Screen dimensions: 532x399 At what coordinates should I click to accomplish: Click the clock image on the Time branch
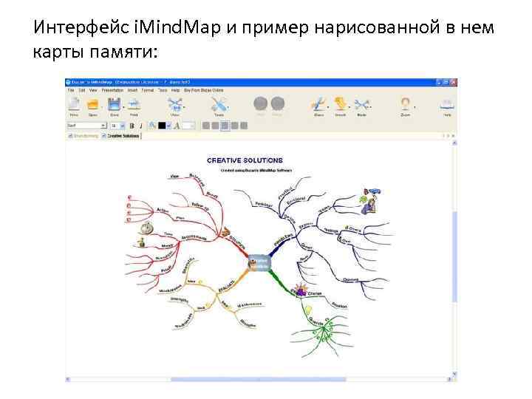tap(146, 228)
